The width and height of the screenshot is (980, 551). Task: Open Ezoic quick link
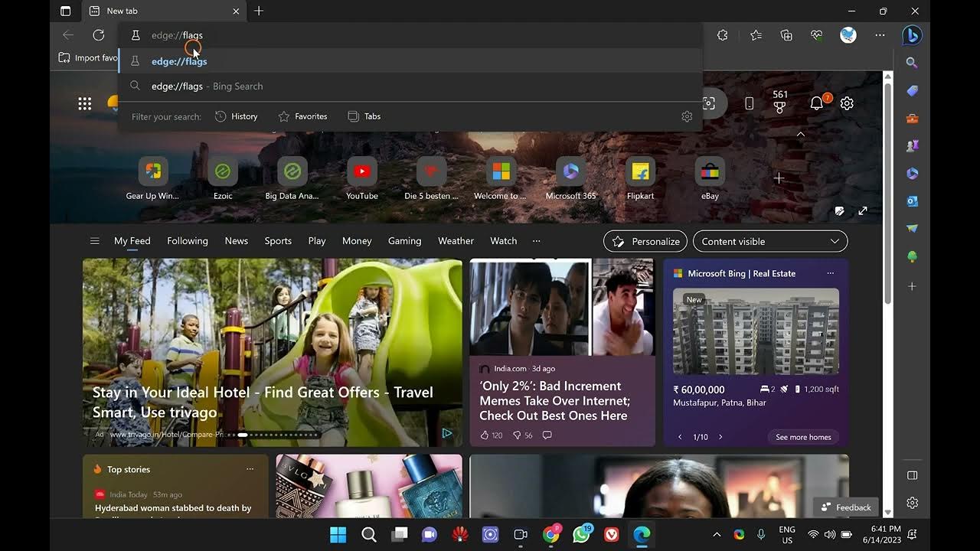tap(223, 179)
